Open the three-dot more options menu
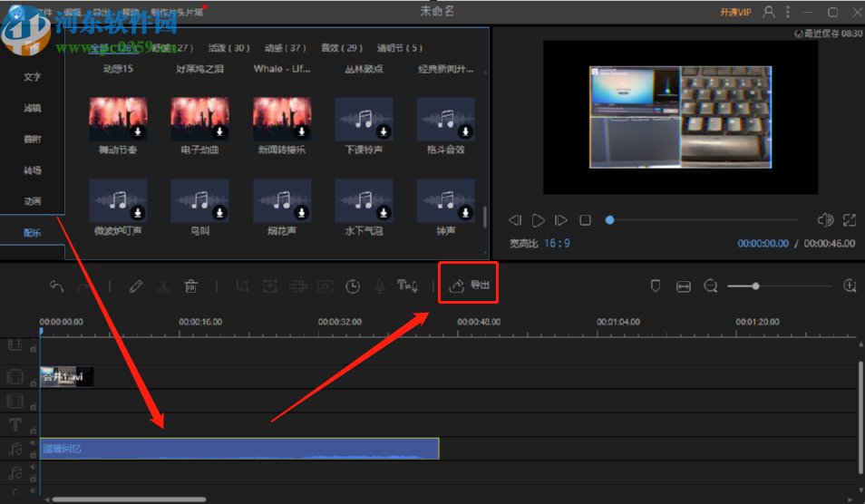 [x=788, y=12]
